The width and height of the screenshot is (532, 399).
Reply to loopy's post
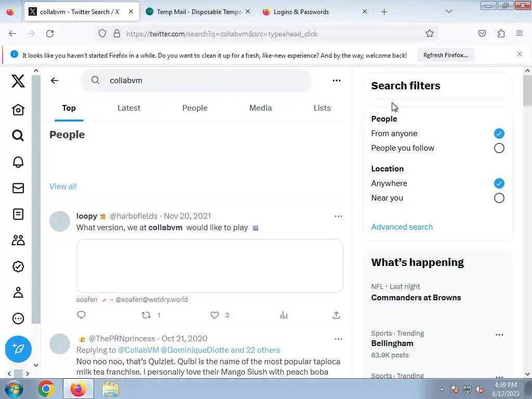click(81, 315)
